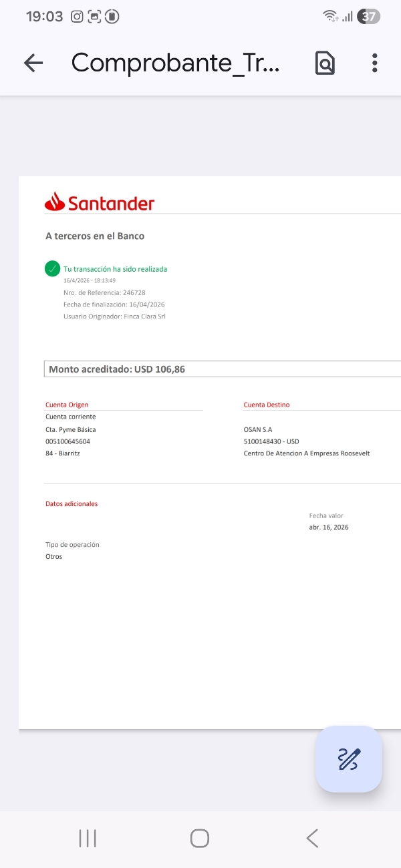Tap the pen edit floating button

point(349,759)
